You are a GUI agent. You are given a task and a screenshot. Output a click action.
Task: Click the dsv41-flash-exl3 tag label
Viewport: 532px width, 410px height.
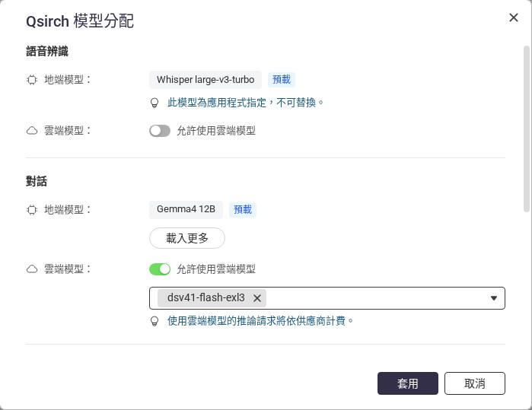point(206,297)
